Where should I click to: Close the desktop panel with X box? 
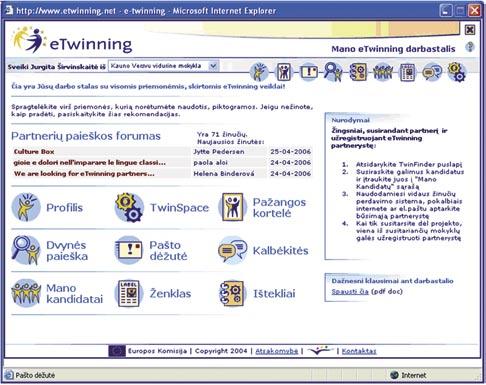tap(470, 30)
